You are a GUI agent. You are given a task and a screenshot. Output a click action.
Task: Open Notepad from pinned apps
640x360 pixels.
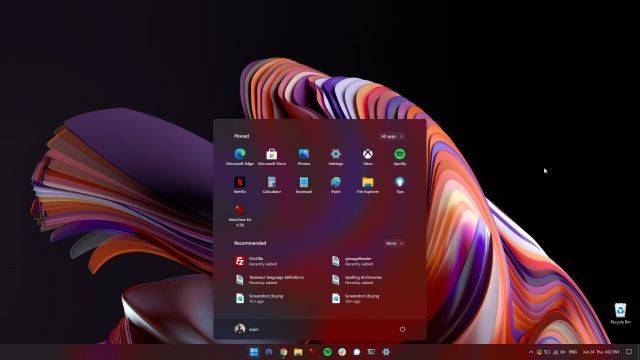pyautogui.click(x=304, y=185)
